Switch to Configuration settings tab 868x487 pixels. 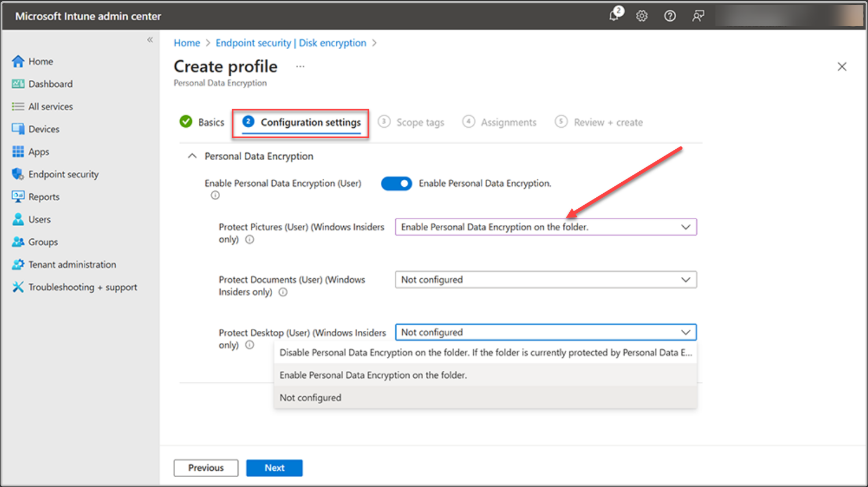pos(301,122)
